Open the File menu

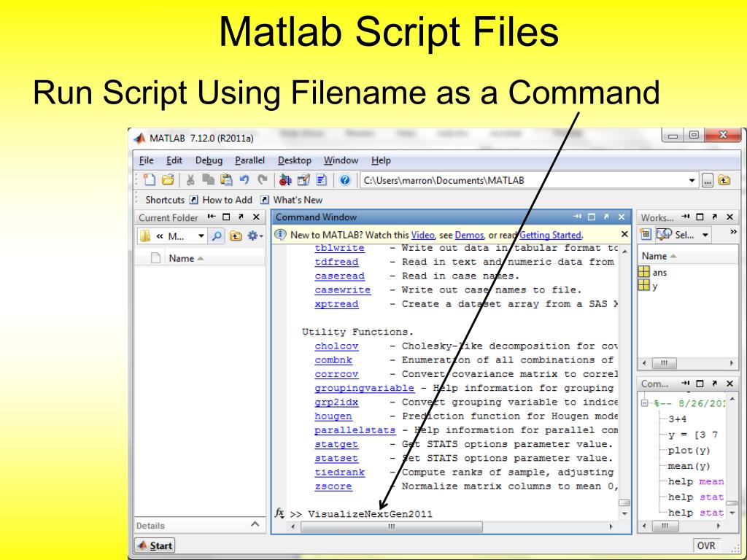click(x=146, y=160)
